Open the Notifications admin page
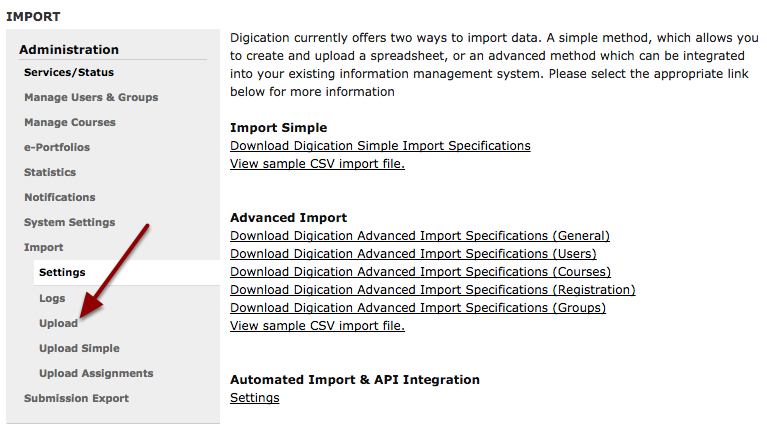This screenshot has width=767, height=432. pyautogui.click(x=60, y=197)
